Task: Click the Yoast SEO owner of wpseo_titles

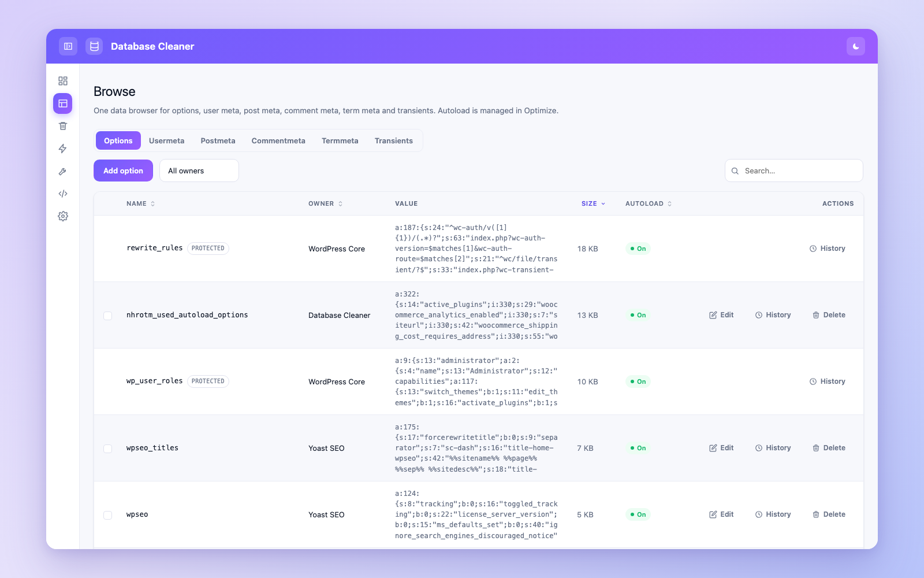Action: 326,449
